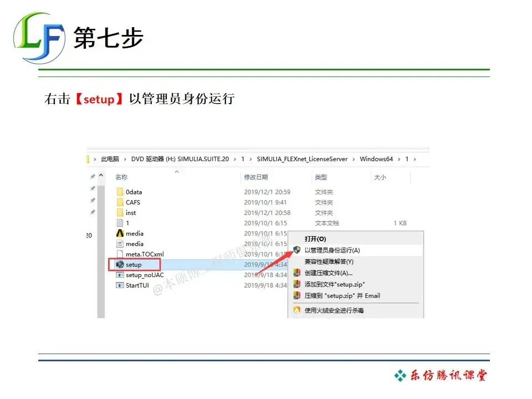Select 添加到文件"setup.zip" menu entry
532x399 pixels.
335,284
